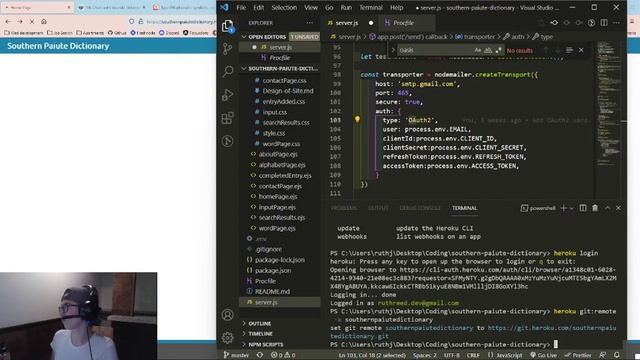Open the Extensions view
The height and width of the screenshot is (360, 640).
pyautogui.click(x=227, y=118)
